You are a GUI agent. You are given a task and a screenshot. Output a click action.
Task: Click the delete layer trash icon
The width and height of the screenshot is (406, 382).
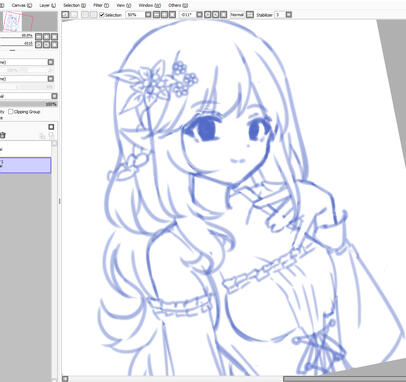point(3,135)
